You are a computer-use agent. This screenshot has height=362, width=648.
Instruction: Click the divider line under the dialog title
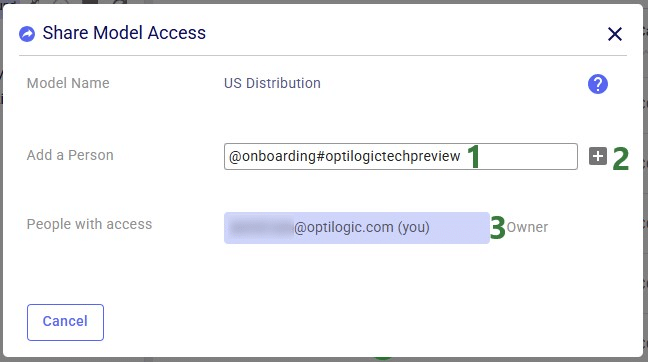pos(323,55)
